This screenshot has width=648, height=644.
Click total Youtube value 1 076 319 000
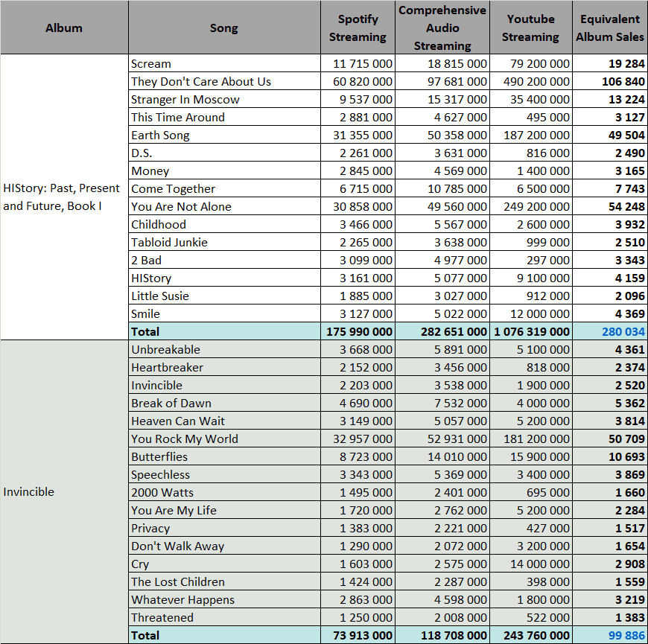point(531,331)
